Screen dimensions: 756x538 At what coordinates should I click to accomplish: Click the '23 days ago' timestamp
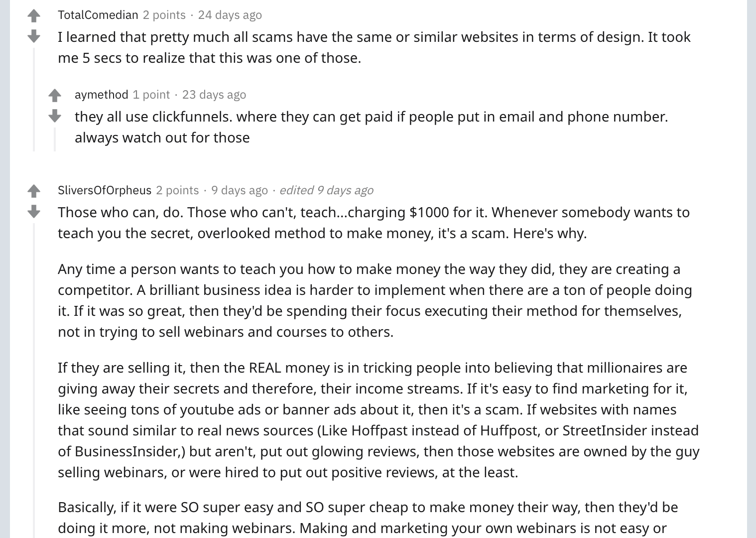coord(214,95)
